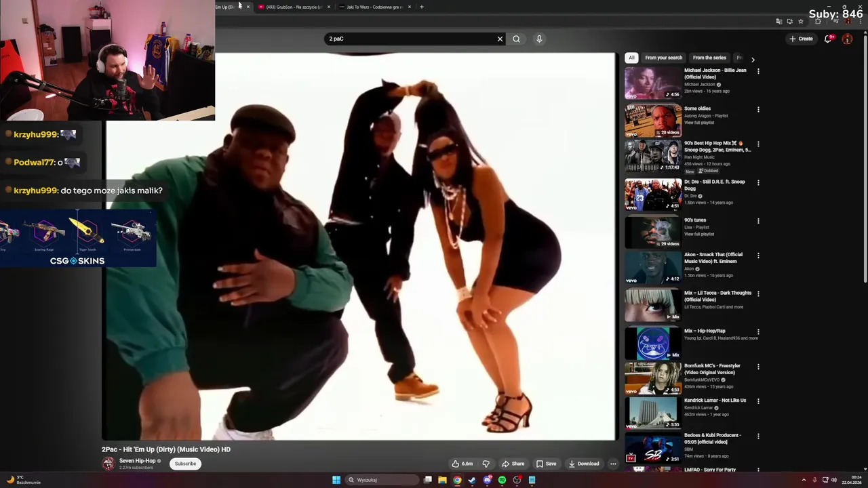Image resolution: width=868 pixels, height=488 pixels.
Task: Subscribe to Seven Hip-Hop channel
Action: (x=185, y=464)
